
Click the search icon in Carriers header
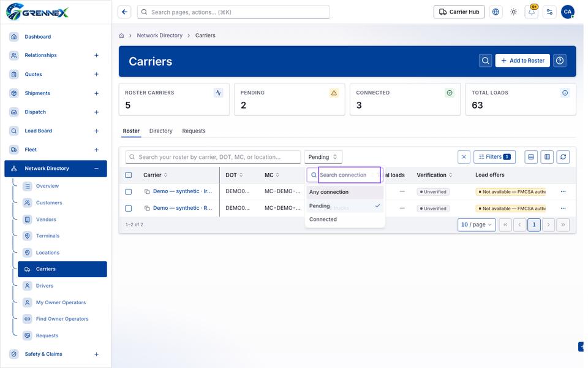pyautogui.click(x=485, y=61)
